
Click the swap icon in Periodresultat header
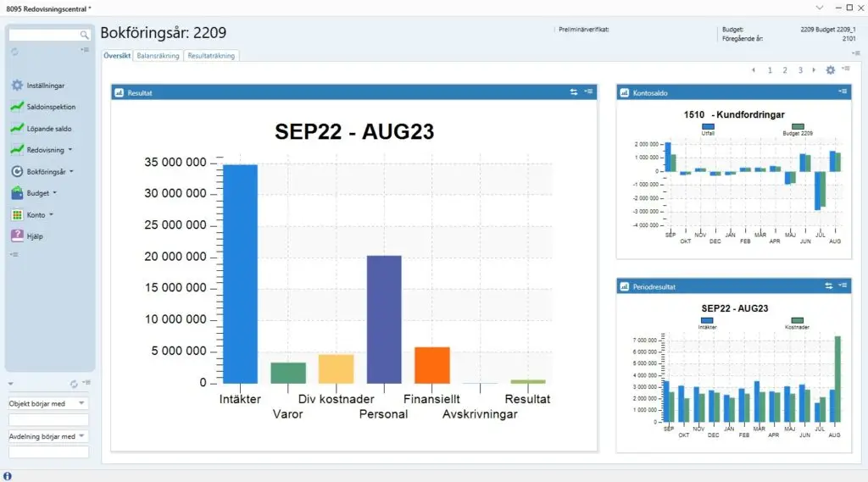[829, 286]
